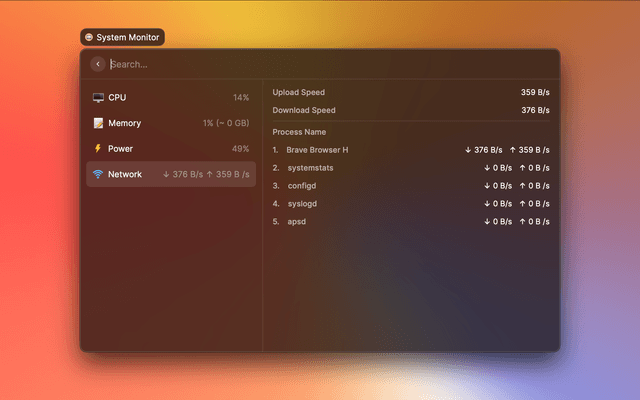Focus the Search input field
Screen dimensions: 640x400
(331, 64)
